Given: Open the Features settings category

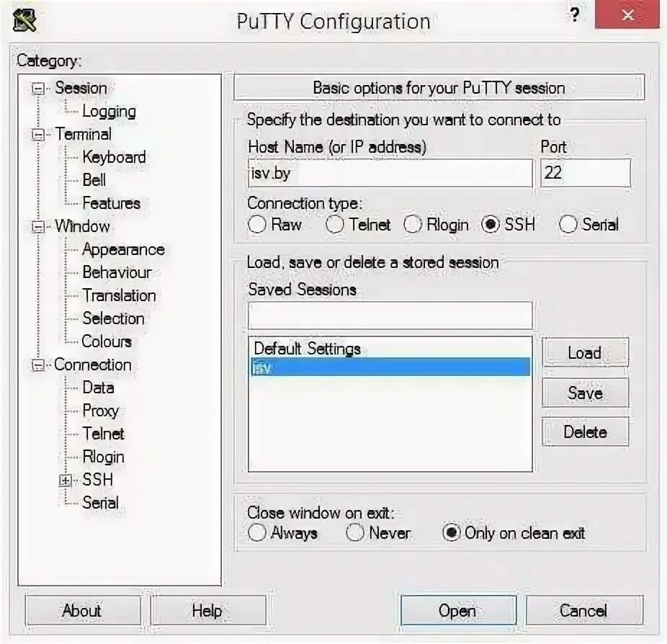Looking at the screenshot, I should 111,203.
